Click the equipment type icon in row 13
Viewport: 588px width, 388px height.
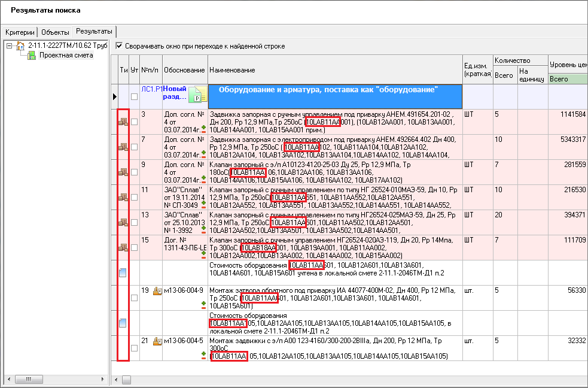coord(123,222)
